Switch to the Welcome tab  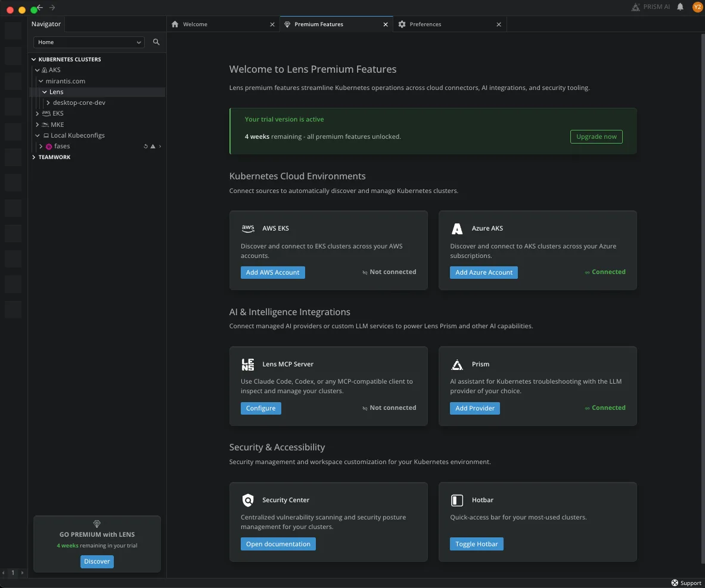tap(222, 24)
